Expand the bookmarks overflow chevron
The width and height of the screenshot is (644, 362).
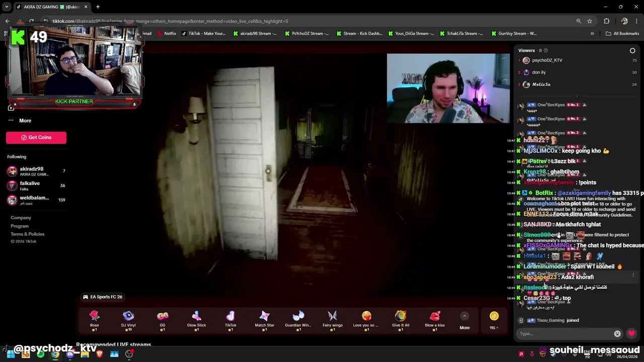click(x=592, y=34)
